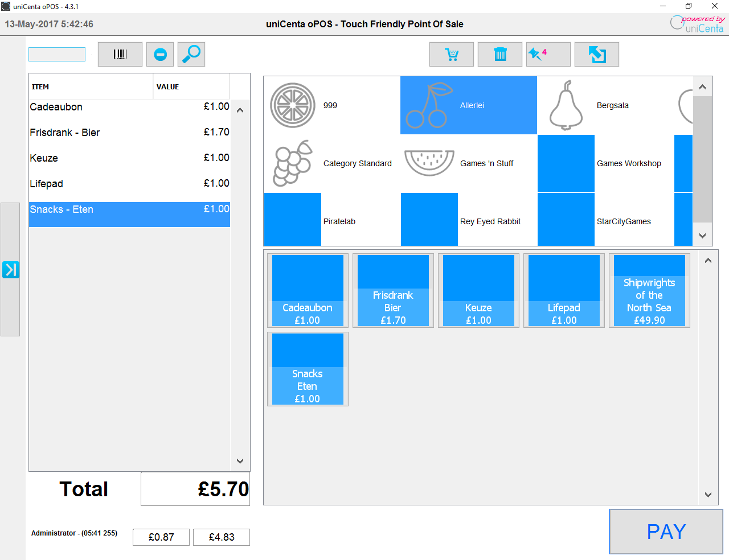
Task: Select the Games Workshop category
Action: point(605,163)
